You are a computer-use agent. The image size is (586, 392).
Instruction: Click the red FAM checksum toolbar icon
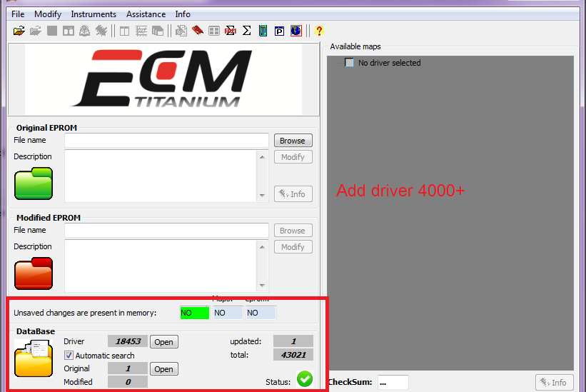[x=231, y=31]
